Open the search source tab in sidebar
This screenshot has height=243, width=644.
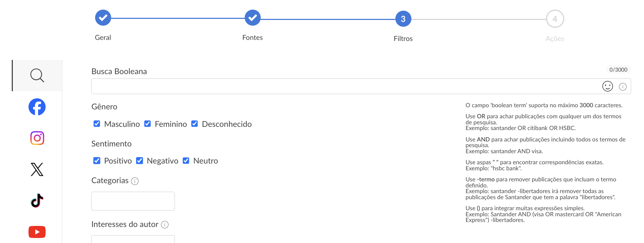pyautogui.click(x=37, y=76)
